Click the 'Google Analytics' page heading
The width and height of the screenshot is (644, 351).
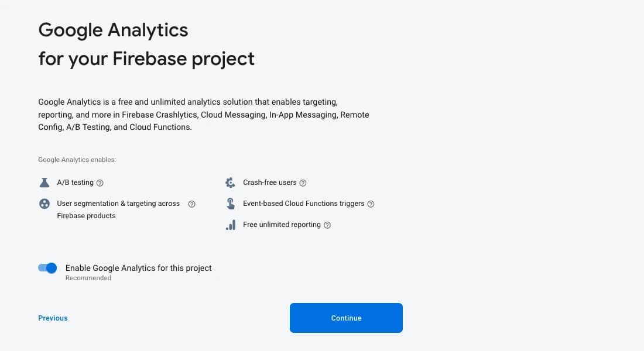pyautogui.click(x=114, y=30)
